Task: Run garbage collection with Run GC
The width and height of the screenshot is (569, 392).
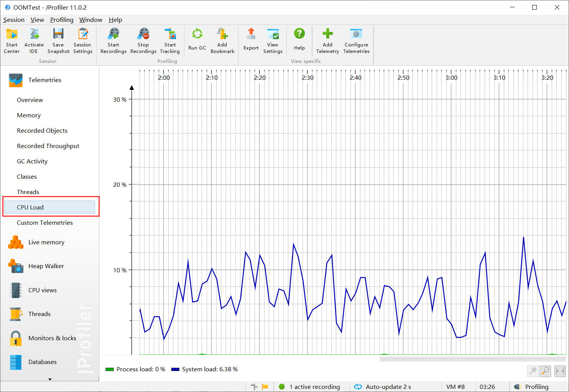Action: coord(197,39)
